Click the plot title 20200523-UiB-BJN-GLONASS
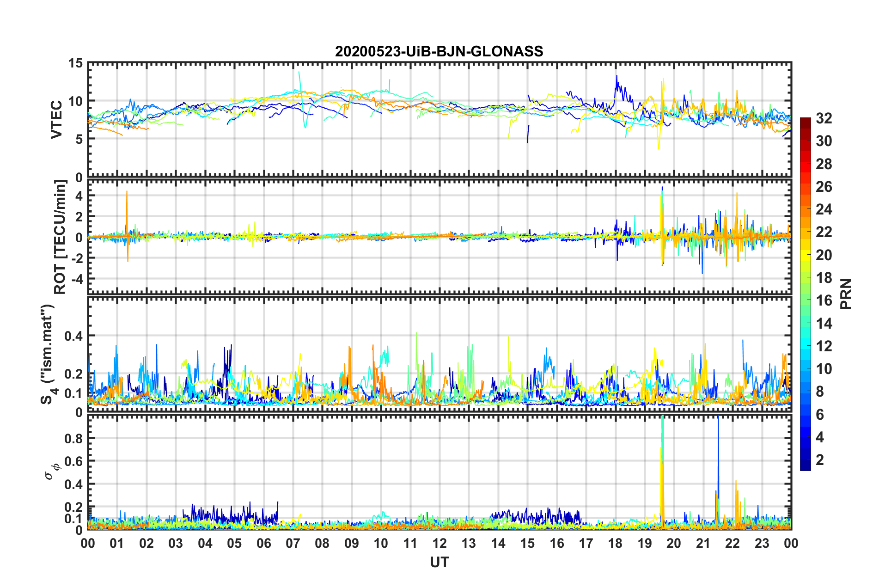This screenshot has height=588, width=879. 439,51
